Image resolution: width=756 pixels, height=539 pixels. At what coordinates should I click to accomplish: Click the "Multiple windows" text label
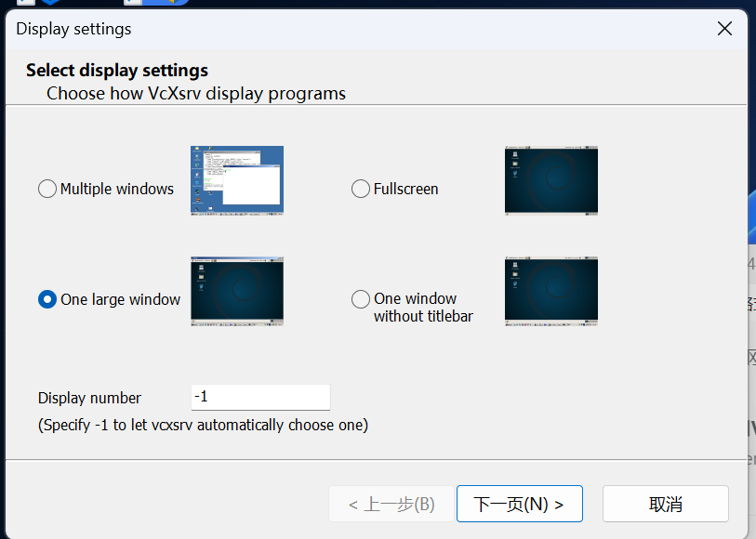coord(117,189)
